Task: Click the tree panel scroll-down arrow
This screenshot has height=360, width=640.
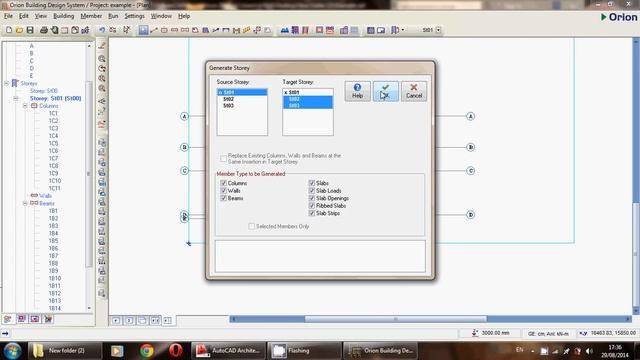Action: tap(89, 308)
